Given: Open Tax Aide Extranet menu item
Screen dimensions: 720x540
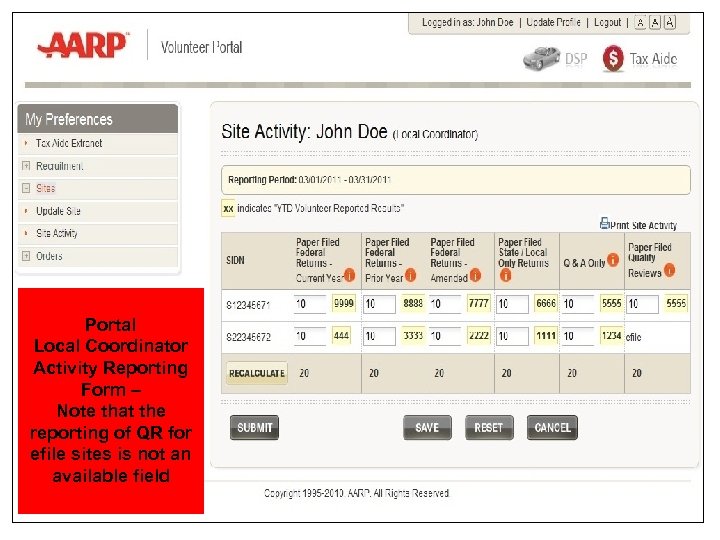Looking at the screenshot, I should tap(69, 143).
